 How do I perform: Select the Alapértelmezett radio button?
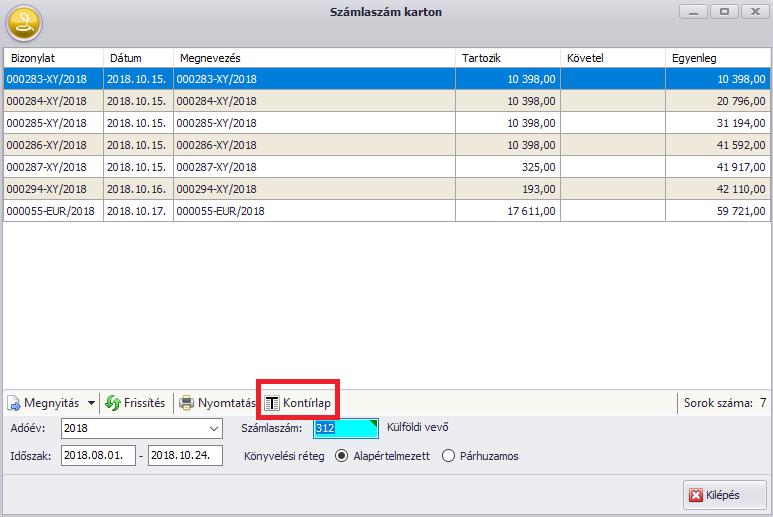click(x=341, y=456)
